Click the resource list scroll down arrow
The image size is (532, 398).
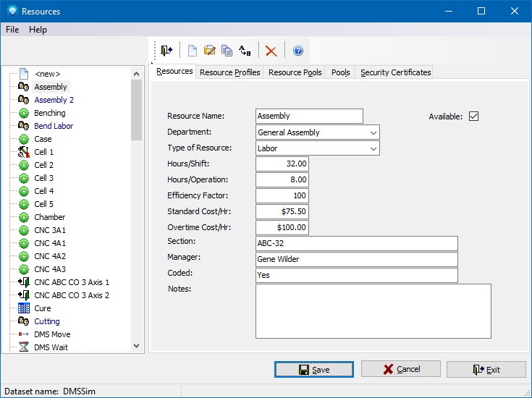point(136,347)
